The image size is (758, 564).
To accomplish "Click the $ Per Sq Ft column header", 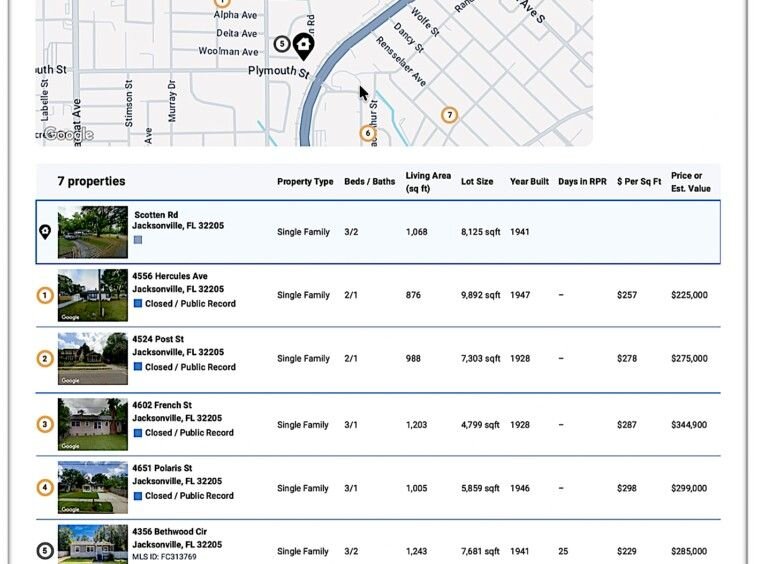I will coord(639,182).
